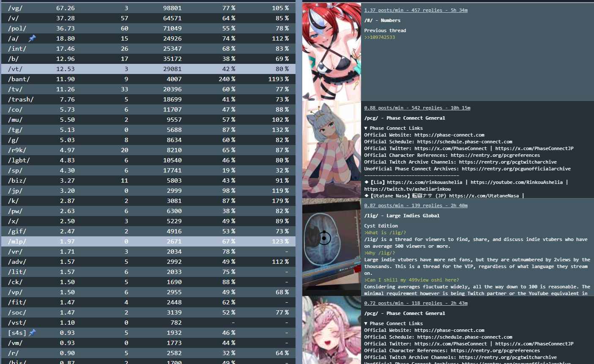594x364 pixels.
Task: Select the /vp/ board name
Action: point(15,292)
